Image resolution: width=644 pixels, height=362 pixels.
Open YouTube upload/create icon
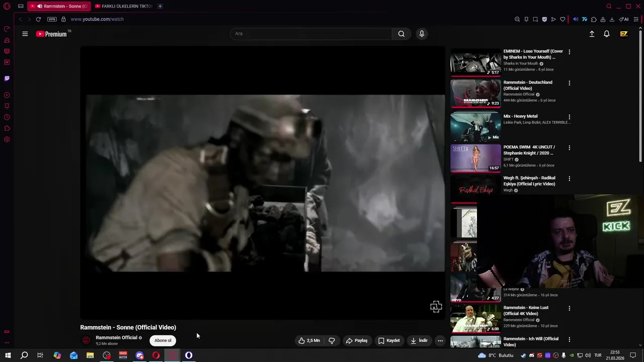[592, 34]
